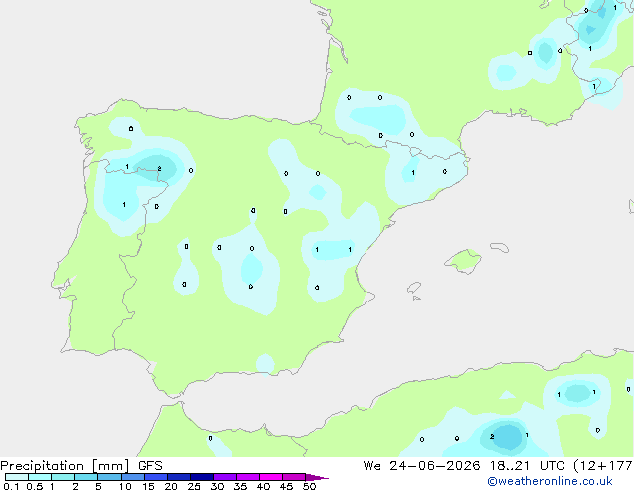Click the '(12+177' forecast offset text

(603, 466)
